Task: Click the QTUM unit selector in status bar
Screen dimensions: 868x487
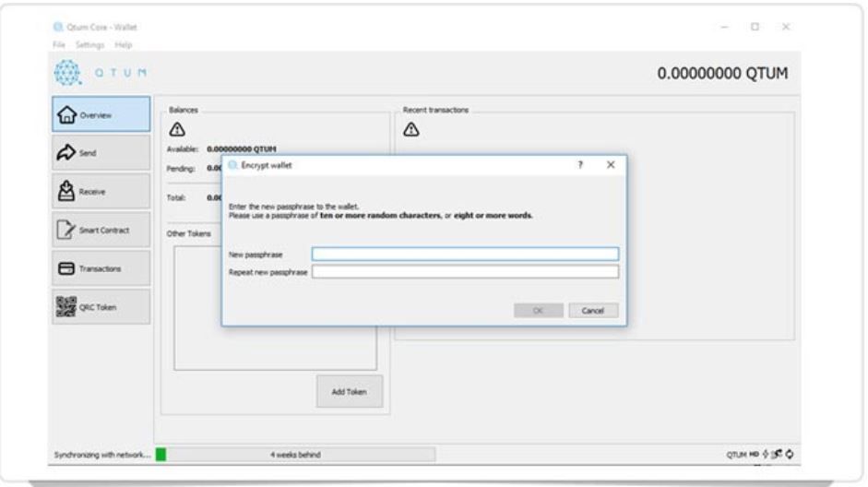Action: (736, 455)
